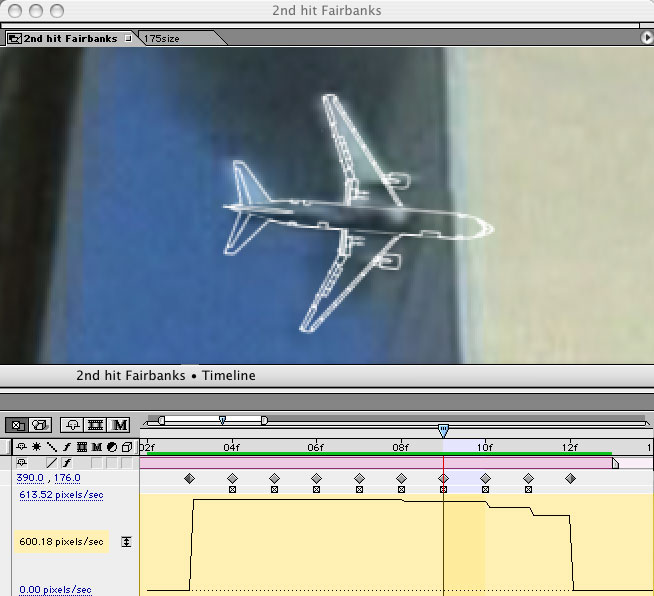
Task: Enable Motion Blur 'M' button
Action: coord(120,425)
